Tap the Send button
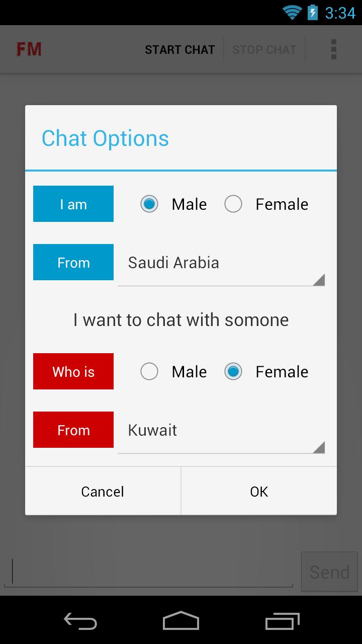Viewport: 362px width, 644px height. (329, 572)
